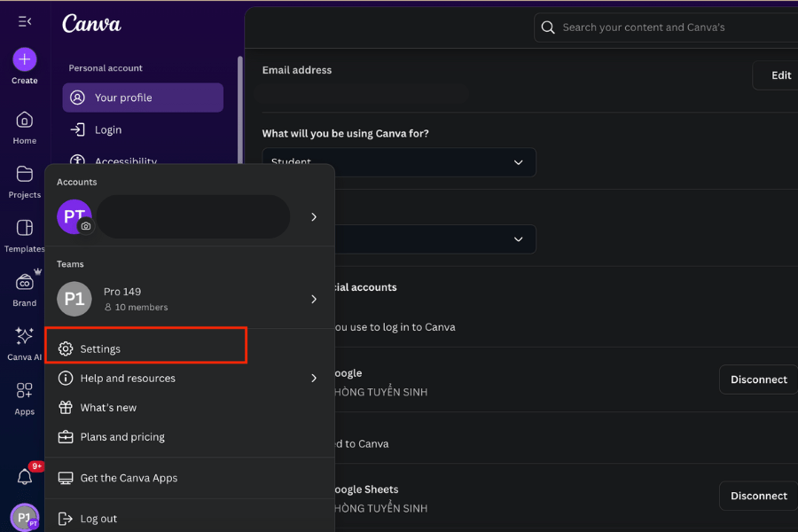The height and width of the screenshot is (532, 798).
Task: Disconnect the Google account
Action: (x=758, y=379)
